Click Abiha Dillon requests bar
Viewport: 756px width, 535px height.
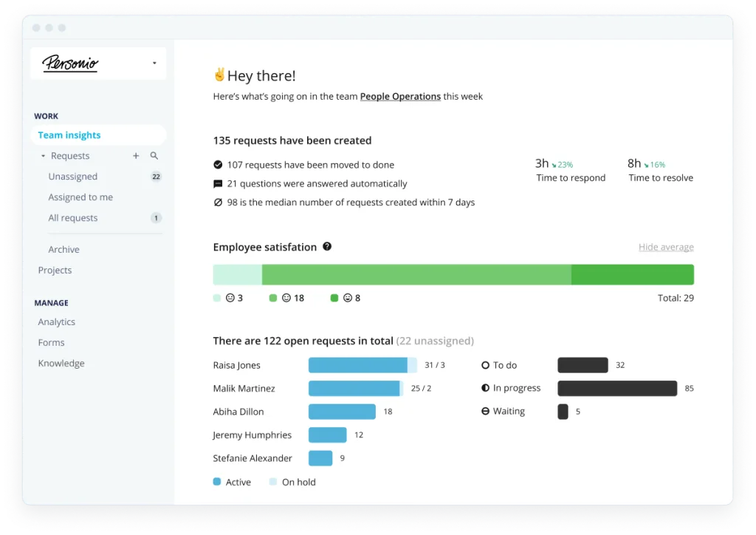[342, 412]
